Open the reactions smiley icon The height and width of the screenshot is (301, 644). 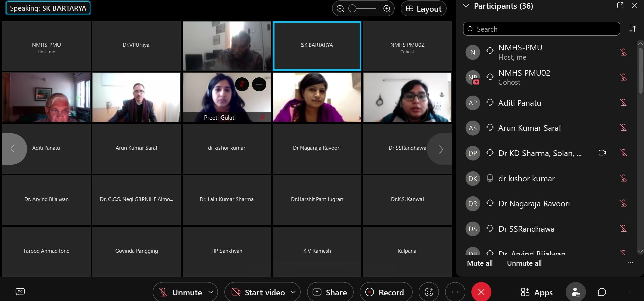tap(429, 292)
